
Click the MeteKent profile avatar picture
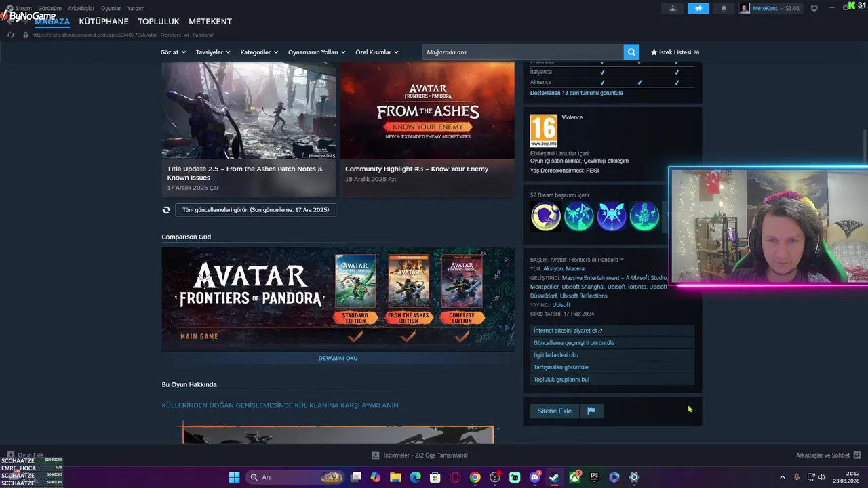tap(745, 8)
